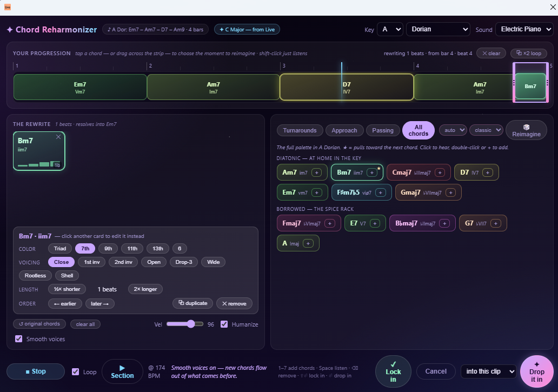Click C Major from Live pill

247,30
